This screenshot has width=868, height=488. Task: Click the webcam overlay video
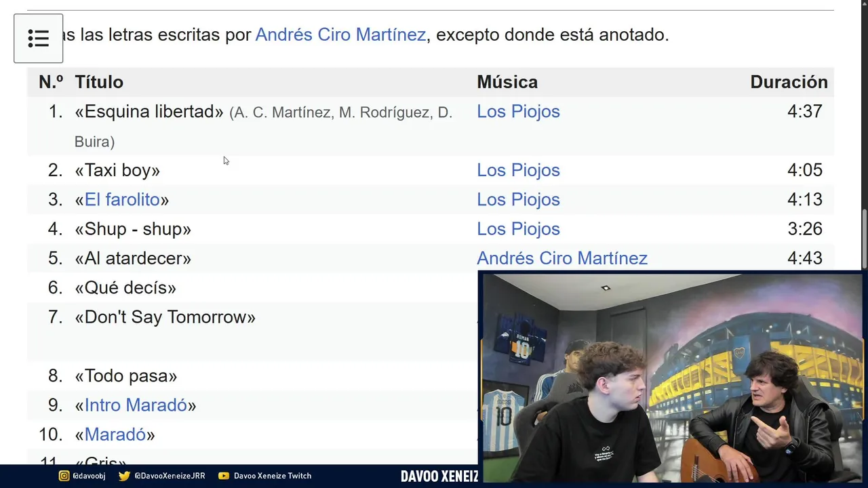pos(671,377)
